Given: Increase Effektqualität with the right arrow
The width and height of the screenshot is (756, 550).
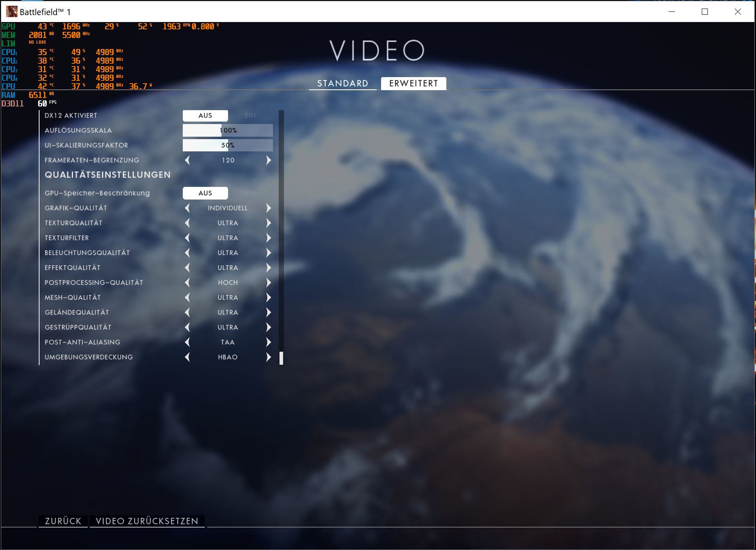Looking at the screenshot, I should [268, 268].
